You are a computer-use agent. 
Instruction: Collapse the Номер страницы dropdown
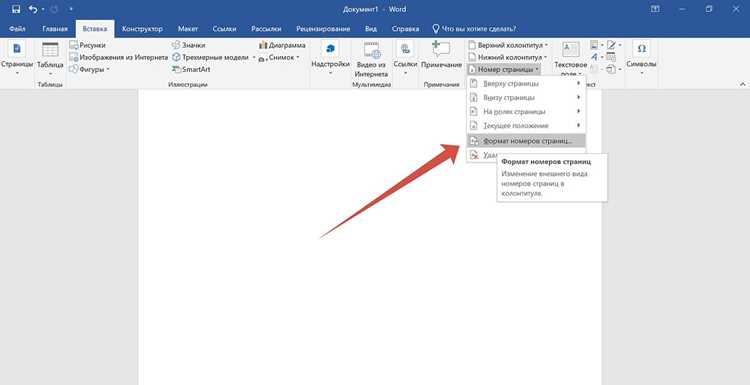(504, 69)
